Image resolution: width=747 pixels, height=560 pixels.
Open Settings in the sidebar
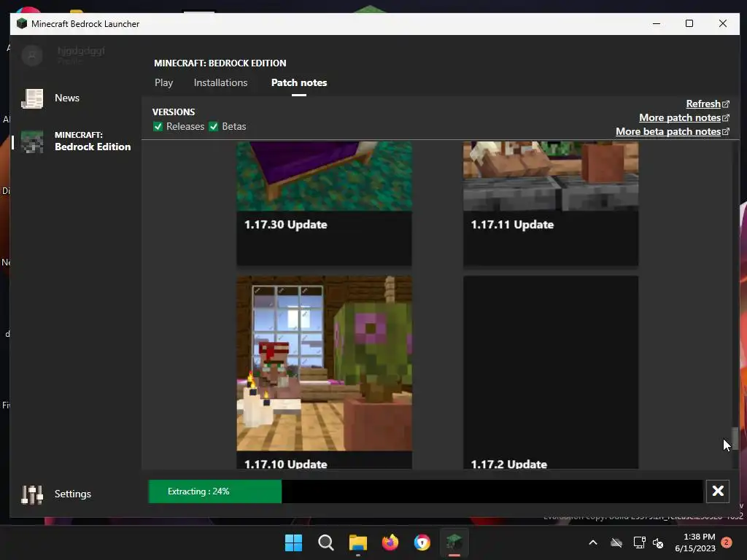point(72,494)
